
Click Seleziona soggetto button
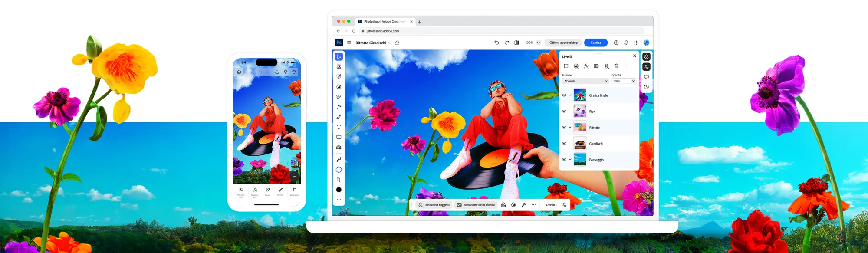tap(434, 205)
